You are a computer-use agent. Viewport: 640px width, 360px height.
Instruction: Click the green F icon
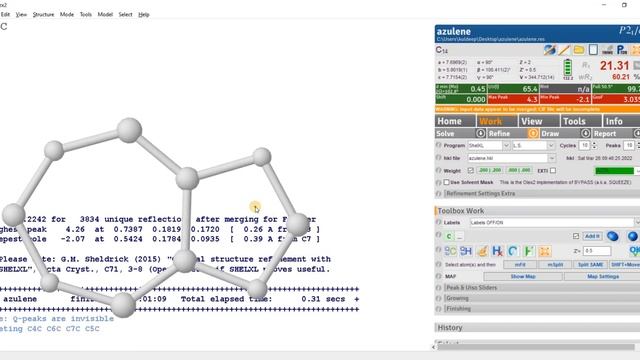pos(529,251)
